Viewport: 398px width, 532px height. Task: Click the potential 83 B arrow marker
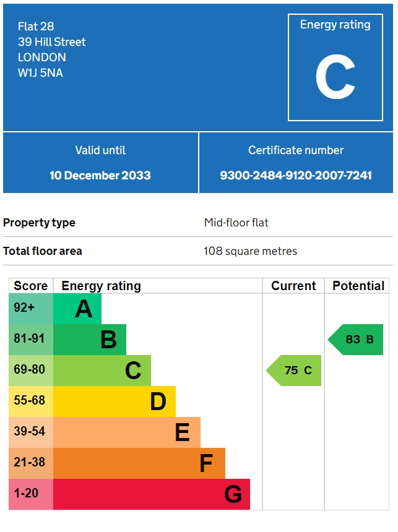356,340
